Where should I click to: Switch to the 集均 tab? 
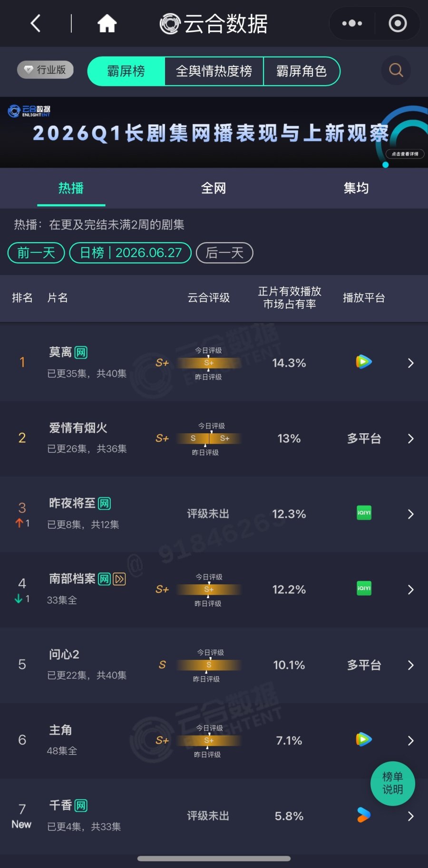pyautogui.click(x=356, y=188)
